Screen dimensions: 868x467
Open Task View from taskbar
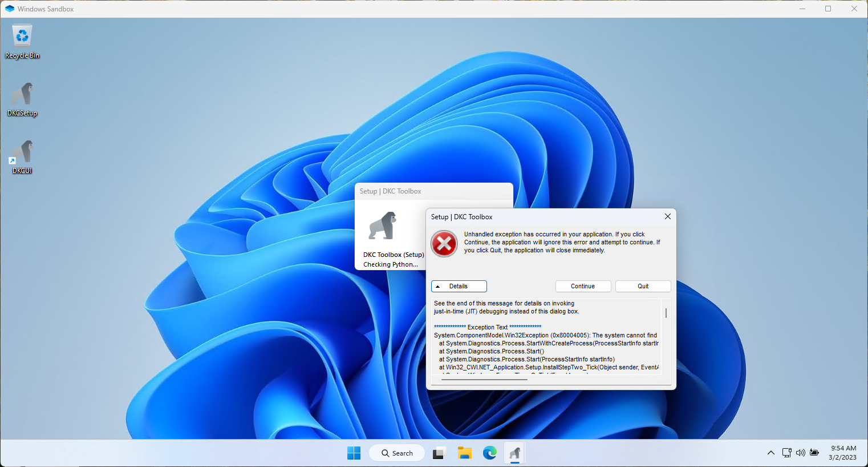point(439,453)
